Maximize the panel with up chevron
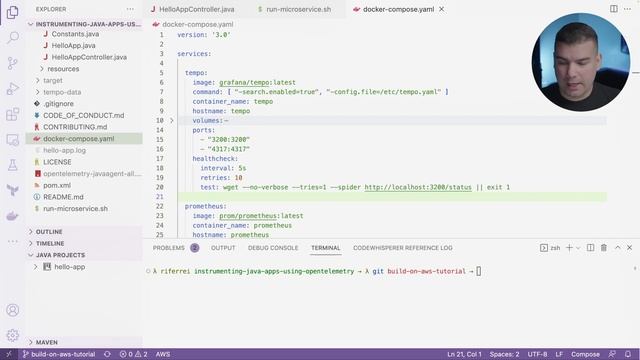The width and height of the screenshot is (640, 360). tap(618, 248)
